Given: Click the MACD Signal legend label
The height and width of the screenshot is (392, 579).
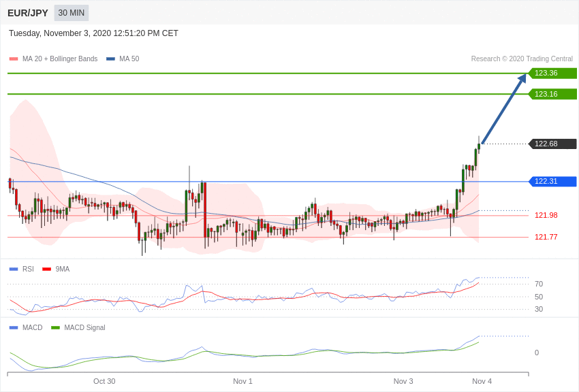Looking at the screenshot, I should coord(84,327).
